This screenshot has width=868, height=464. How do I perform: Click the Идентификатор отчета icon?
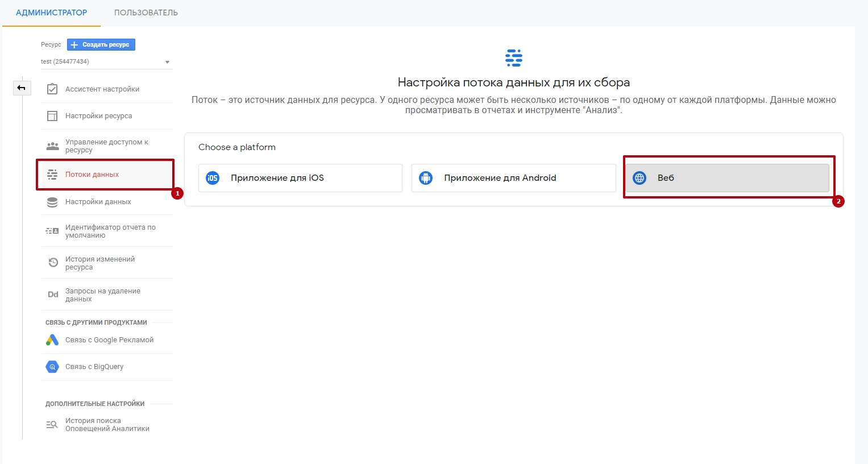point(52,231)
